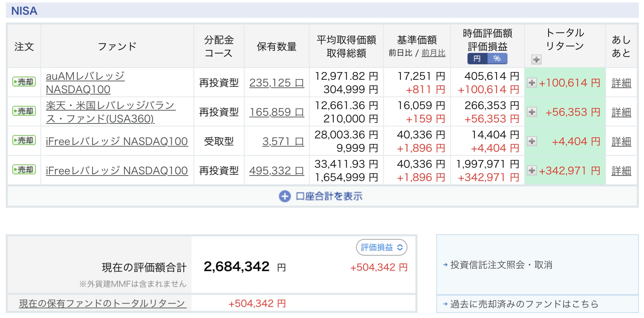Click the sell icon for the iFree 受取型 row
This screenshot has height=318, width=644.
[x=24, y=140]
